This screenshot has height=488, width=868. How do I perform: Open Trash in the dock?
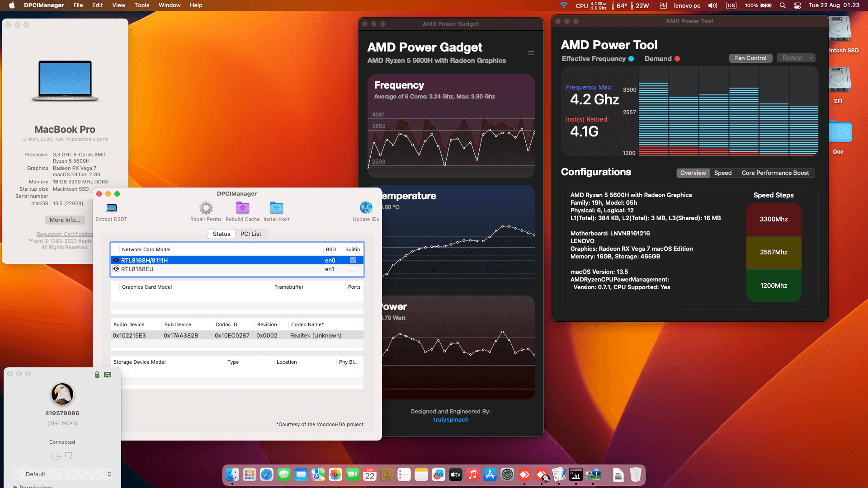(636, 475)
